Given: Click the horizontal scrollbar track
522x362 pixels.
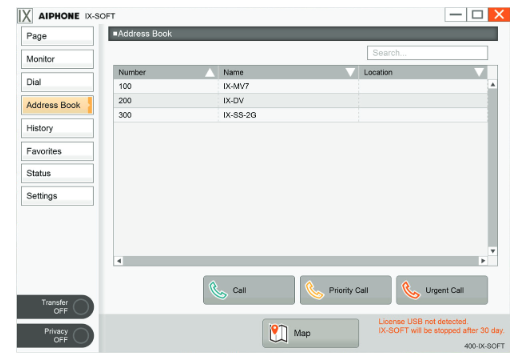Looking at the screenshot, I should tap(301, 261).
